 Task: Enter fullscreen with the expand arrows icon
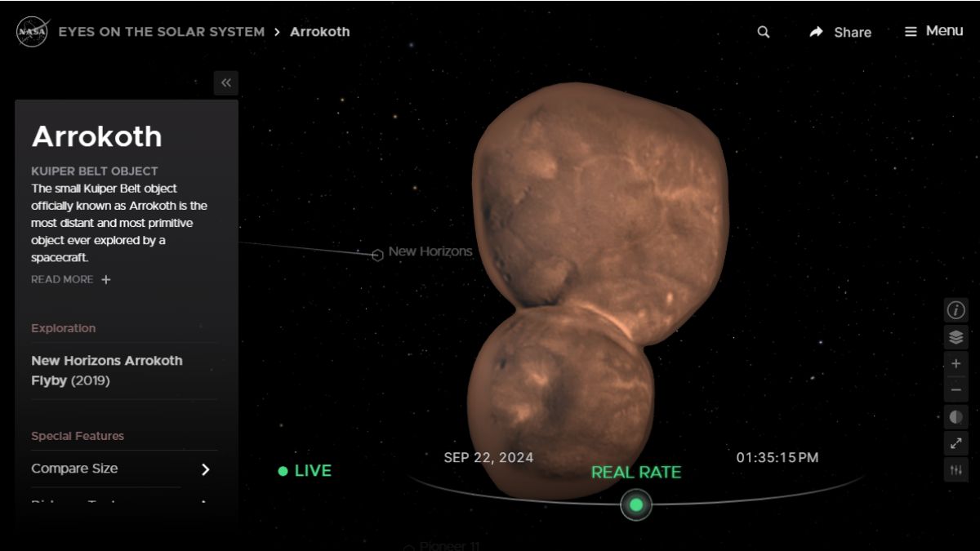coord(955,444)
